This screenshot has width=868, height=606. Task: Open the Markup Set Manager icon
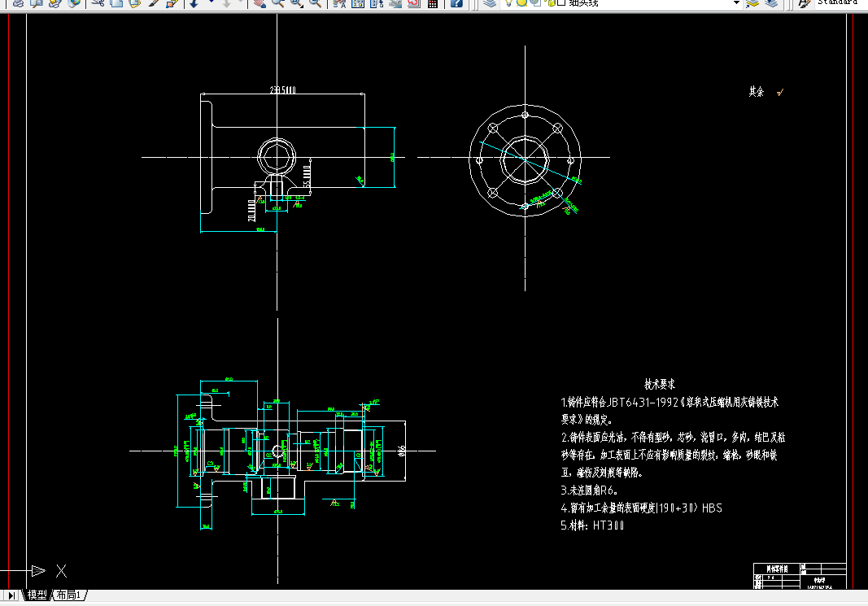pos(413,2)
